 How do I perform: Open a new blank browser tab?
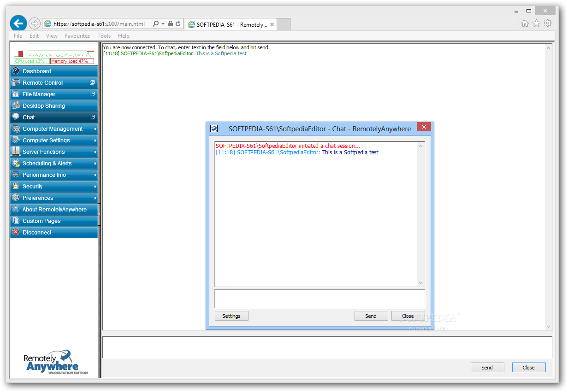coord(284,24)
